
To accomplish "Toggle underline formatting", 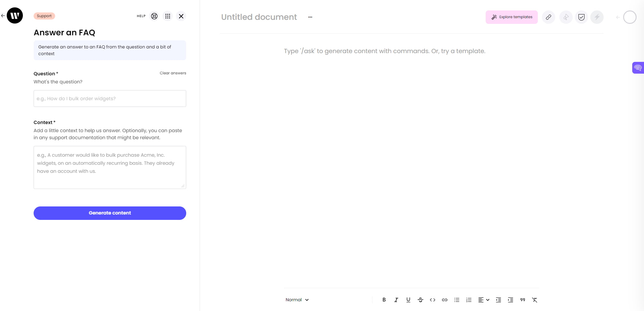I will (408, 300).
